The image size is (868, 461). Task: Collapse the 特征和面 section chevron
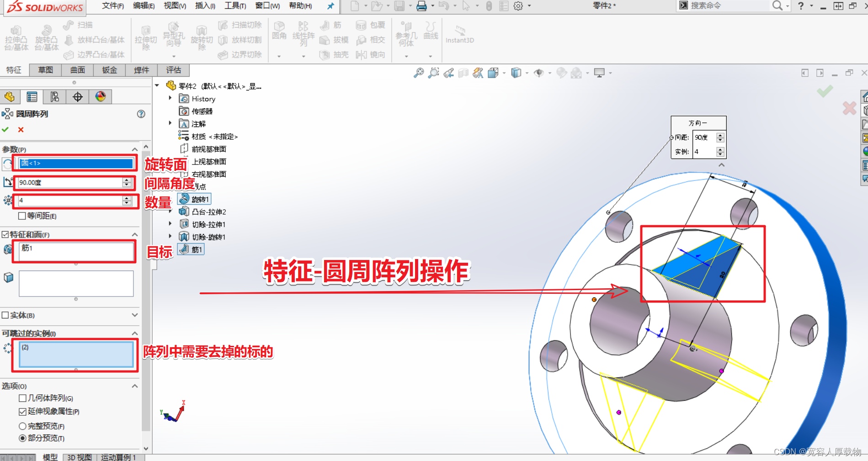pyautogui.click(x=135, y=234)
